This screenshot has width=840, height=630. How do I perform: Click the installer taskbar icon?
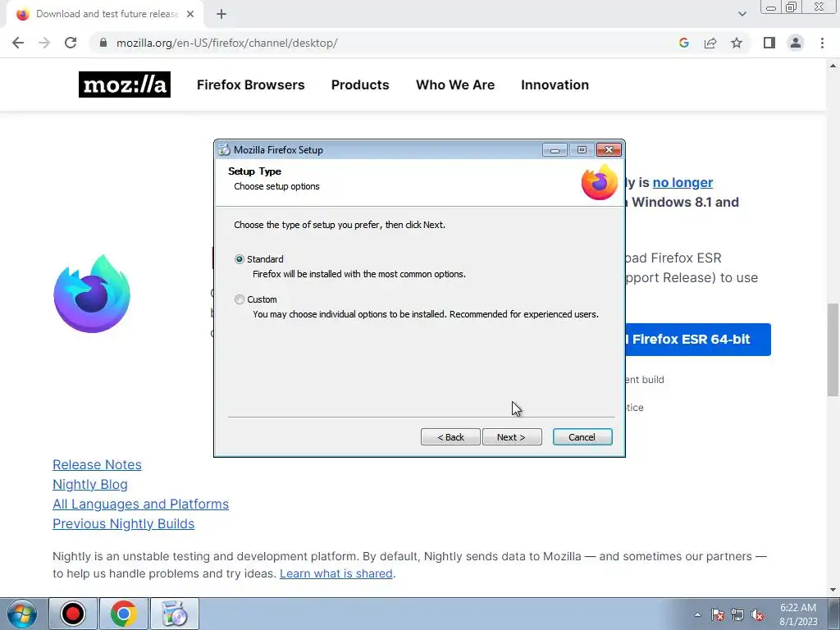tap(174, 614)
